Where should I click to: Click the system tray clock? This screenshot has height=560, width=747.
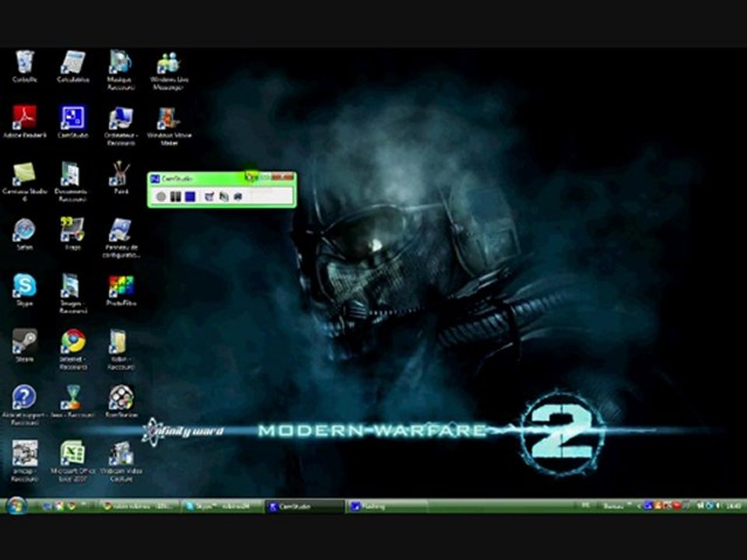(x=734, y=506)
